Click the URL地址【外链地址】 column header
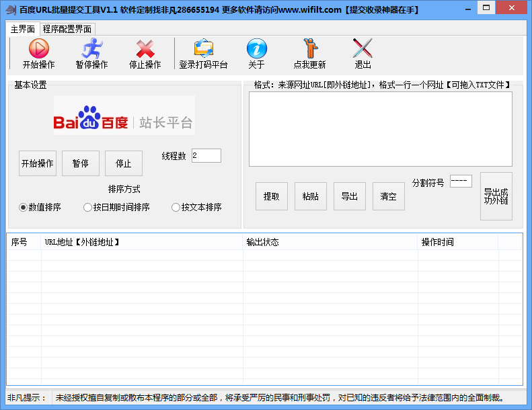This screenshot has width=532, height=410. coord(142,242)
